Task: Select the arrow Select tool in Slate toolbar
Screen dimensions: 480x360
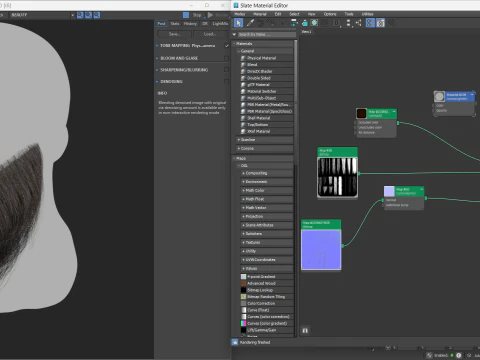Action: (x=238, y=23)
